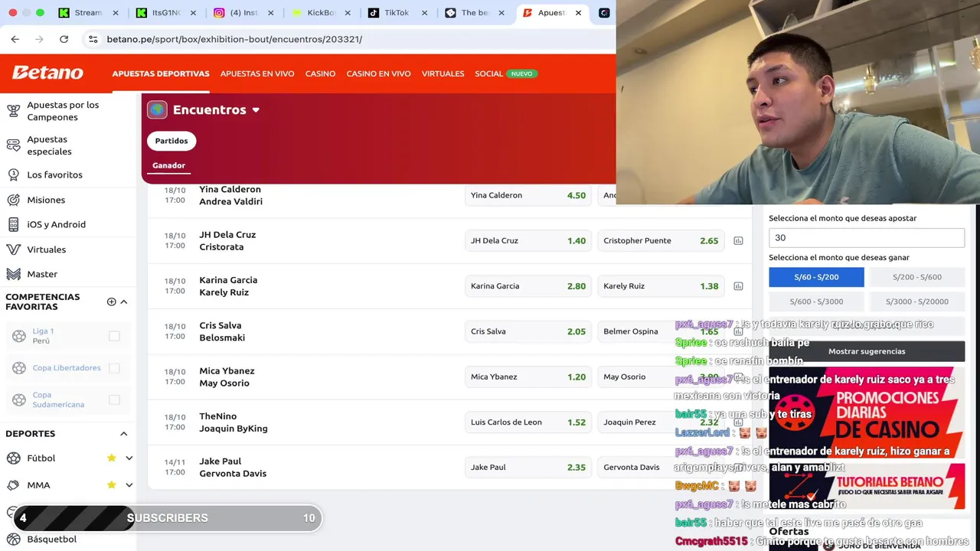Close the Instagram browser tab
980x551 pixels.
270,13
